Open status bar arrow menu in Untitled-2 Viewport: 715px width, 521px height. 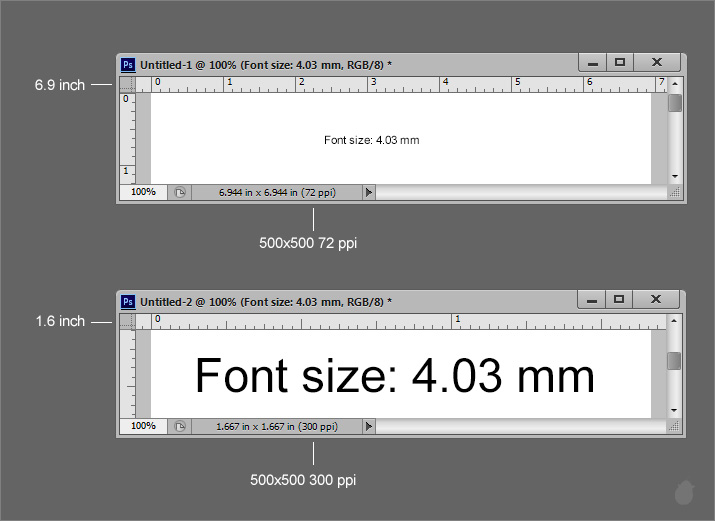pos(369,426)
